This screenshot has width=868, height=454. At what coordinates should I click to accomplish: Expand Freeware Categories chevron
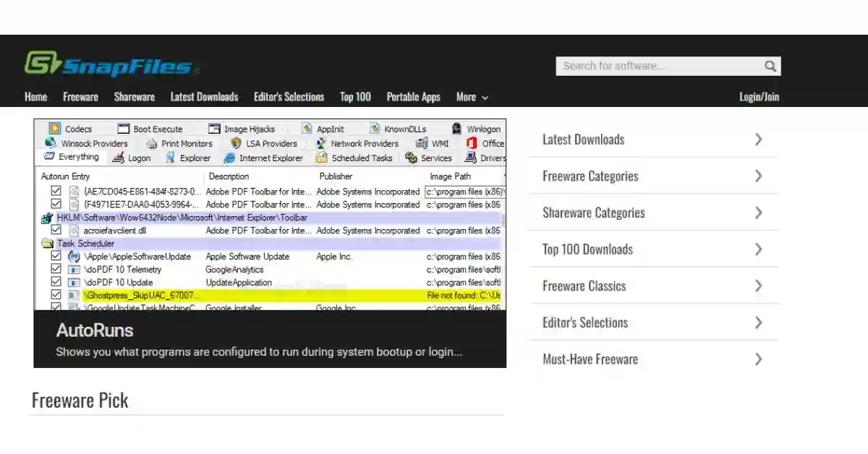(758, 176)
